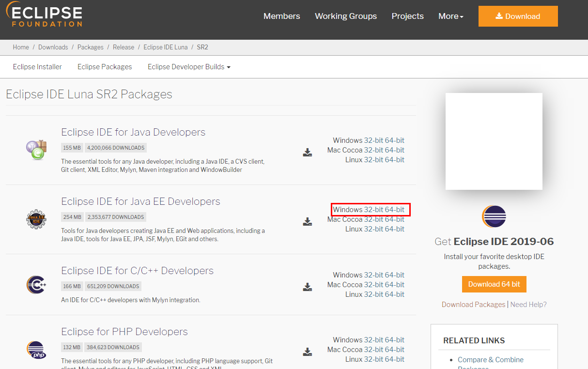Click Eclipse IDE Luna in the breadcrumb

click(x=166, y=47)
